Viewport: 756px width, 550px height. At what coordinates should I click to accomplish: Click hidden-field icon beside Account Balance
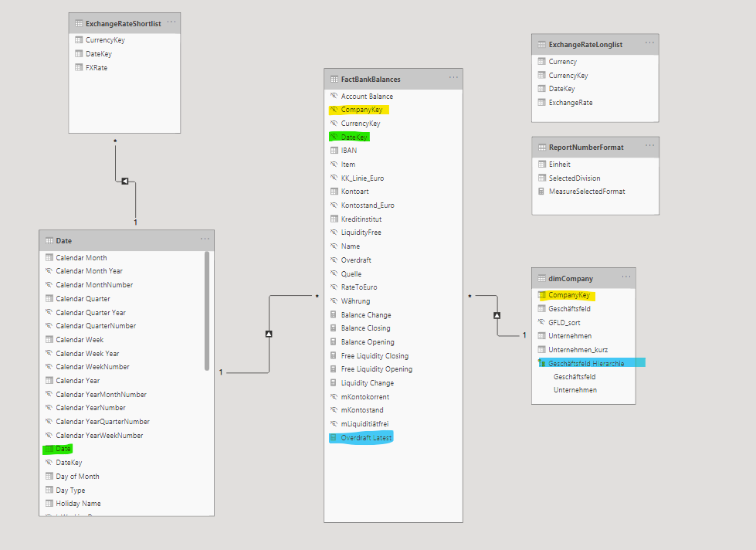334,96
